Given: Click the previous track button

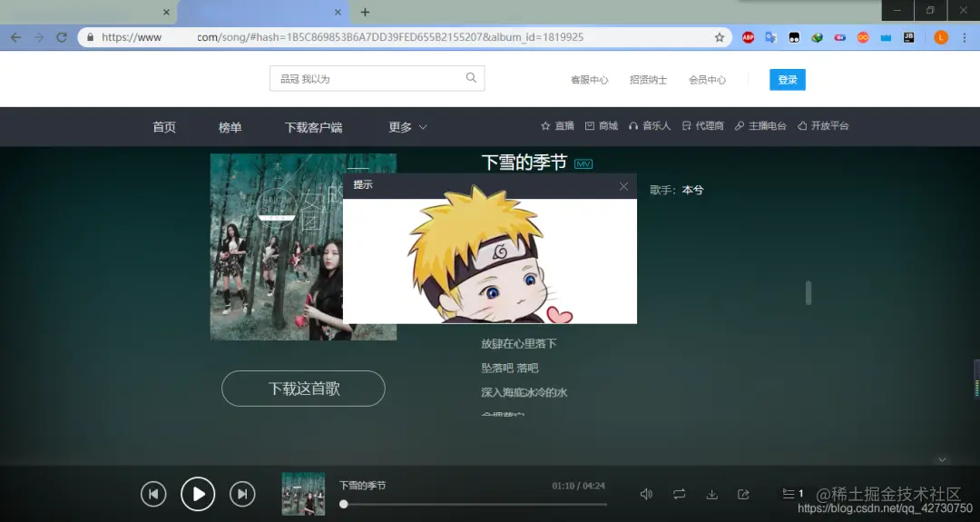Looking at the screenshot, I should coord(153,494).
